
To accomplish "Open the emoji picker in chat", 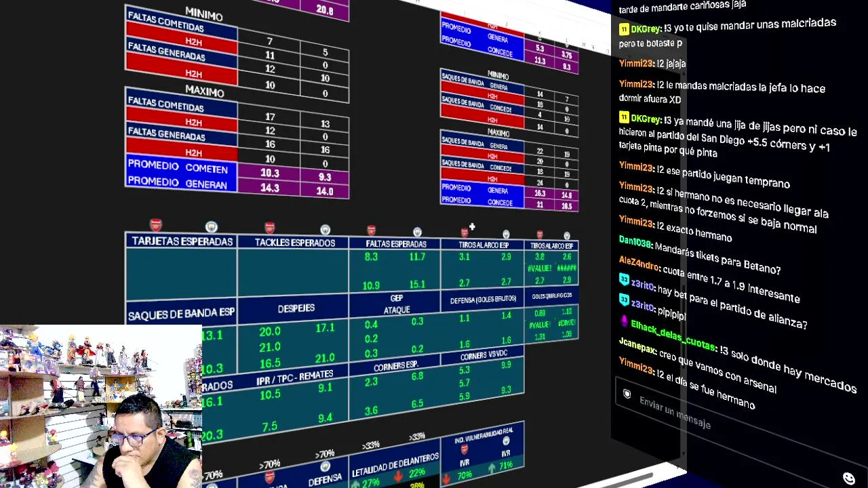I will coord(848,479).
